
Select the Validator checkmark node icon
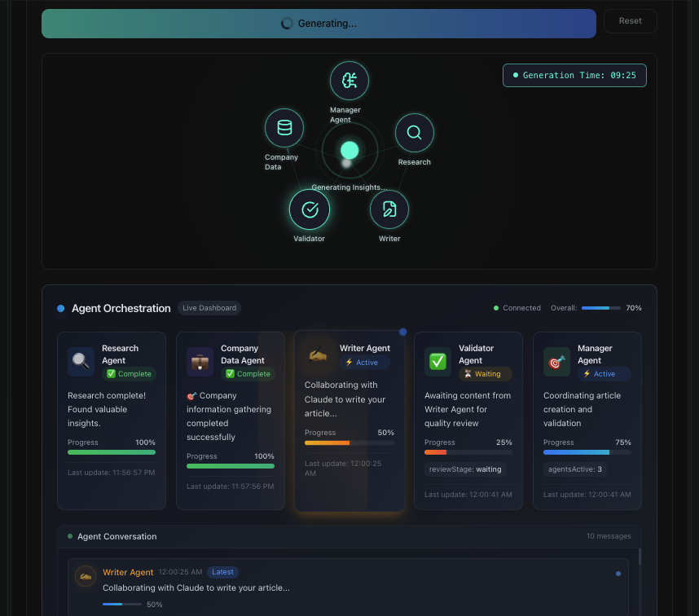tap(310, 209)
